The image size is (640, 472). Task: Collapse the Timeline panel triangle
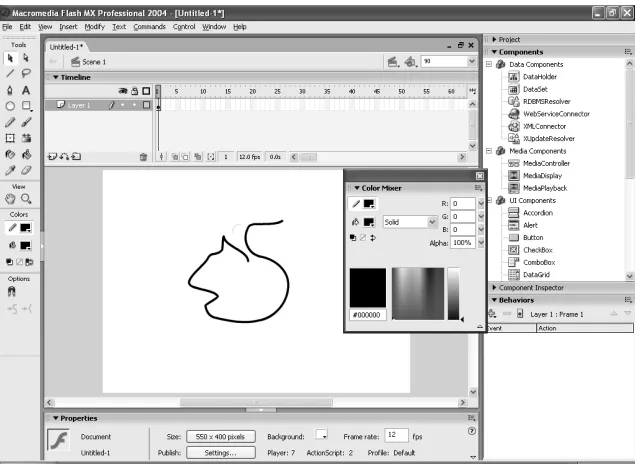(56, 77)
